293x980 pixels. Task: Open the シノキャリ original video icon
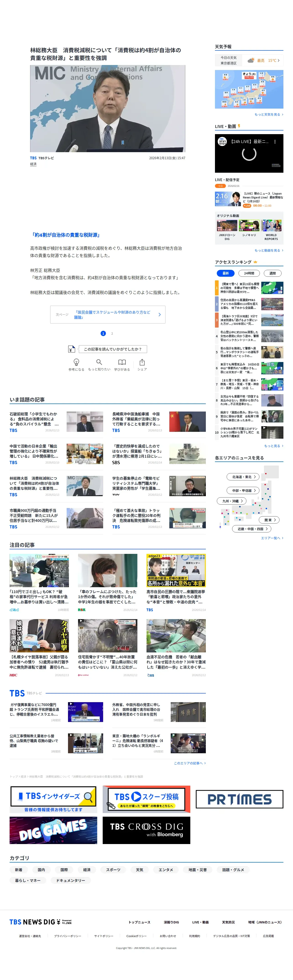[249, 226]
